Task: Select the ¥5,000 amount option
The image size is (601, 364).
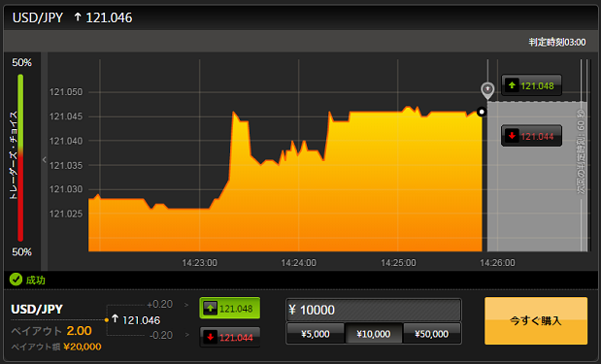Action: pos(316,334)
